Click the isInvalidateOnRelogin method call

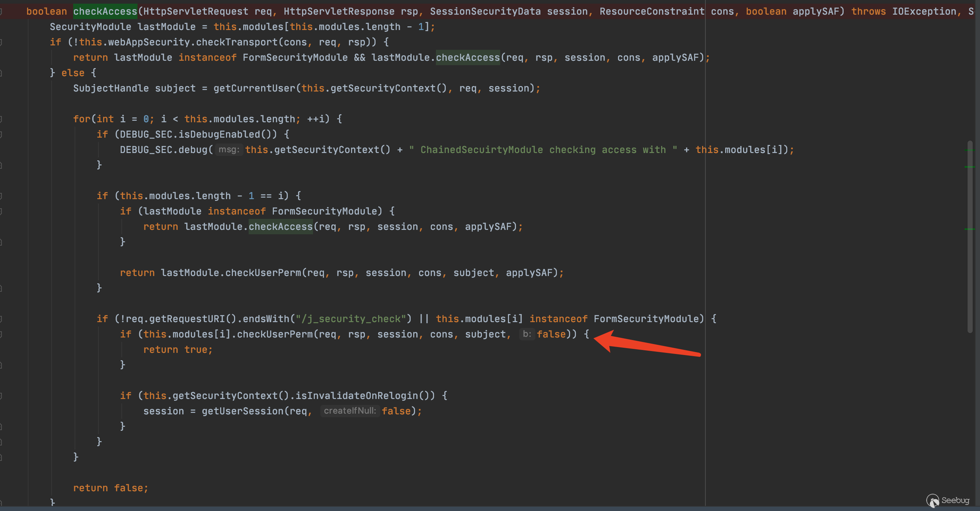click(x=357, y=396)
